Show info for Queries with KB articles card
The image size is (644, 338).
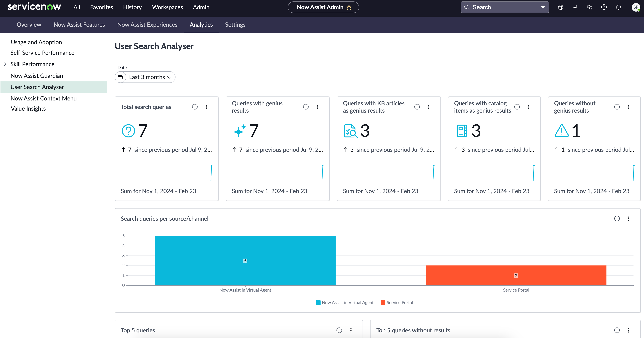[x=417, y=107]
